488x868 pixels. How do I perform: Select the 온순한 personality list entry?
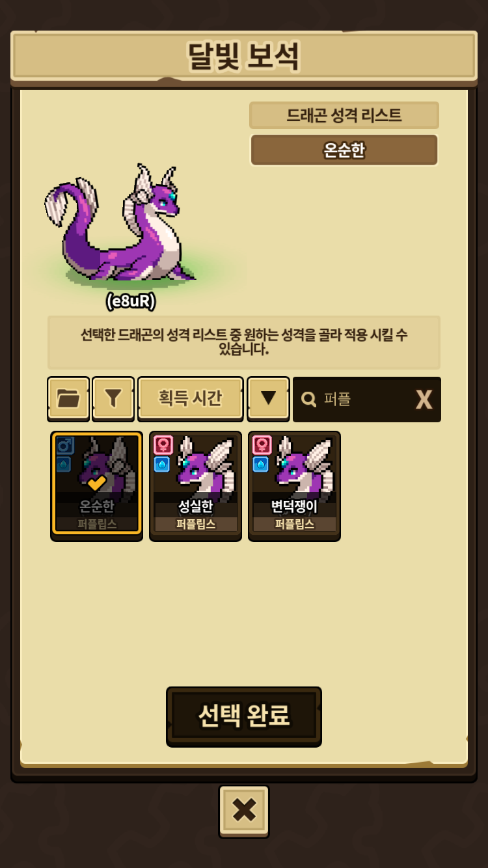(x=344, y=150)
